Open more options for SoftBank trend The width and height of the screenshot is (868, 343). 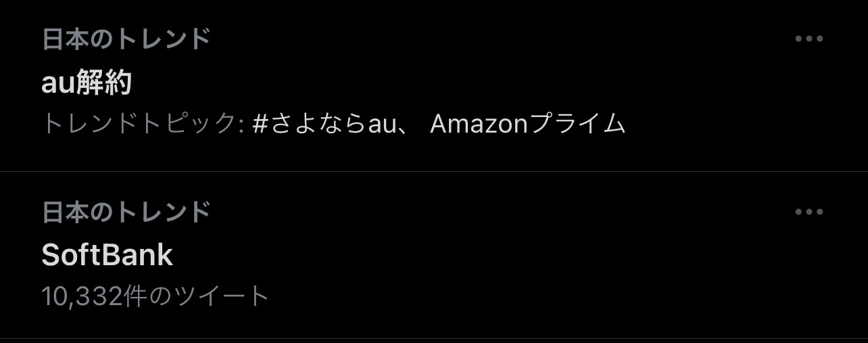809,212
